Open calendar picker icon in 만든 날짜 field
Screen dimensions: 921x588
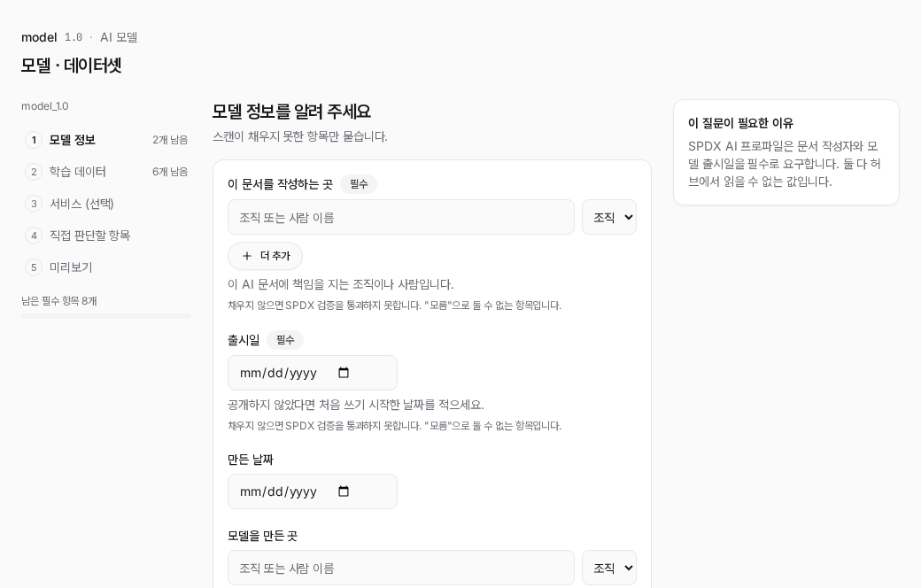tap(344, 491)
